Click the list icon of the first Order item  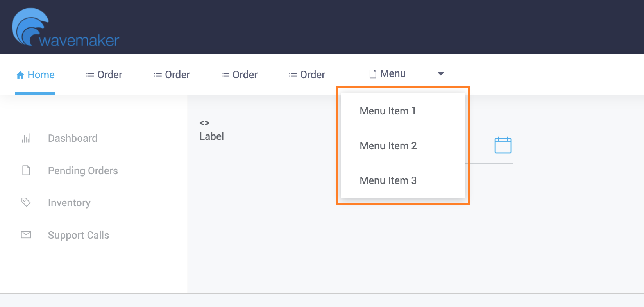coord(89,74)
